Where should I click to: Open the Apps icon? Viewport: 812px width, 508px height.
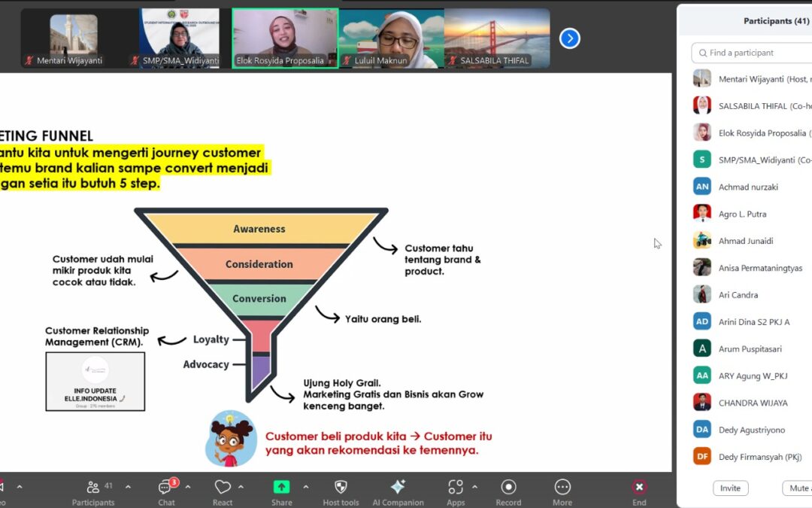click(456, 487)
